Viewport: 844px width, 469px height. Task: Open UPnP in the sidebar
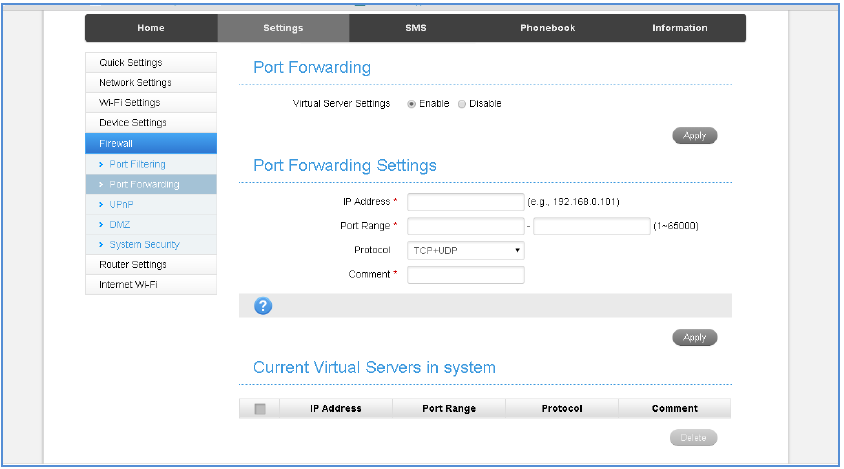(120, 204)
